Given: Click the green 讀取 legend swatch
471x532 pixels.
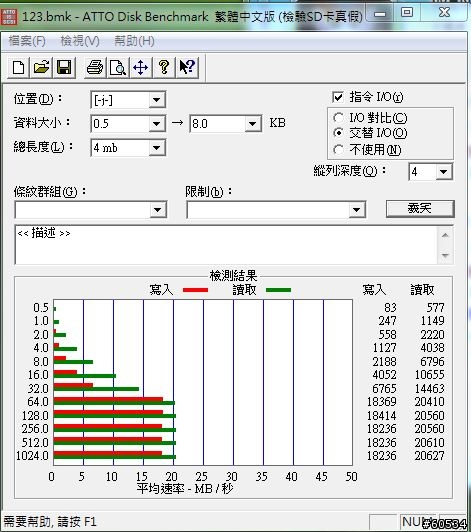Looking at the screenshot, I should point(279,290).
